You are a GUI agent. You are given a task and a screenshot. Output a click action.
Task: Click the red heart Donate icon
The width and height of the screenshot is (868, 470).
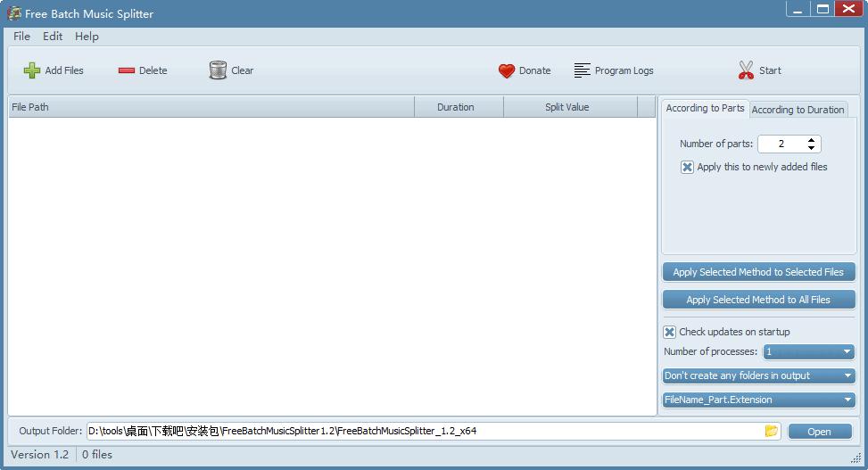coord(507,70)
